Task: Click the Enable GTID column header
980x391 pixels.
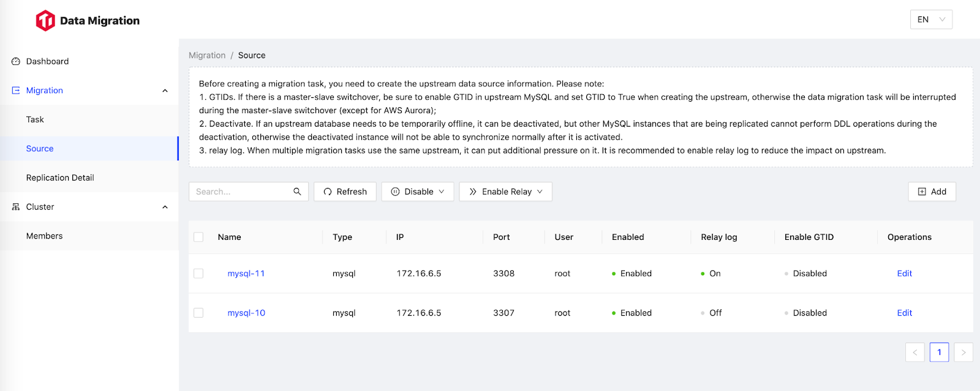Action: 809,237
